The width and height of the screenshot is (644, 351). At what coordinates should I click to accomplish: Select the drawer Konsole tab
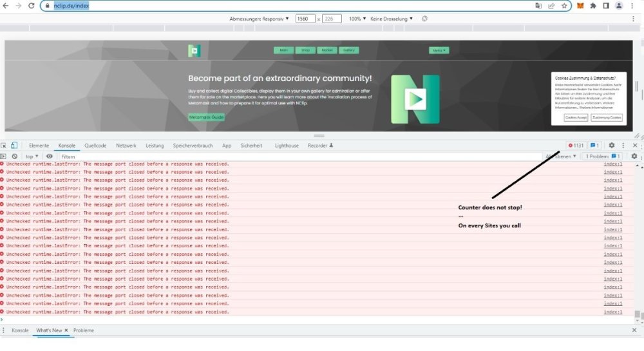point(20,330)
